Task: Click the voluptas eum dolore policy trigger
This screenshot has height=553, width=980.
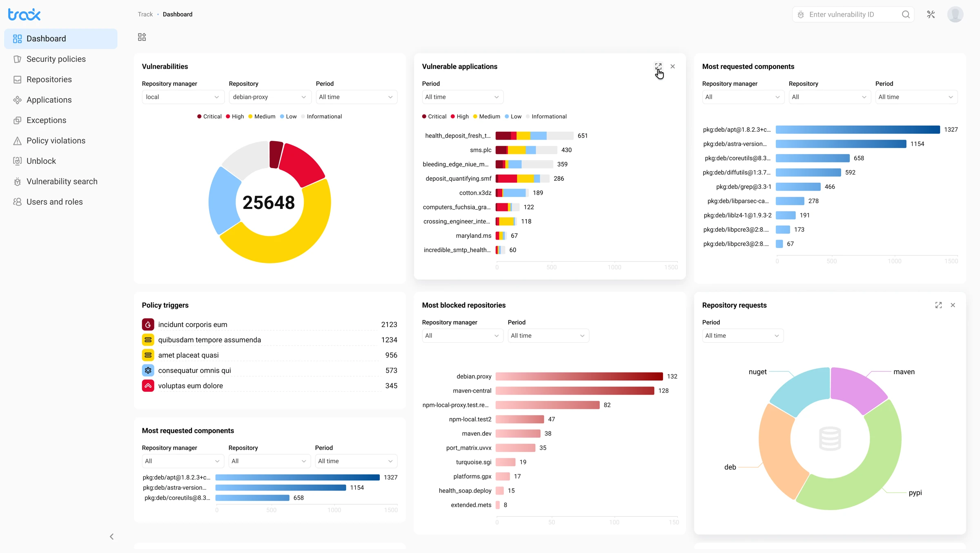Action: tap(269, 386)
